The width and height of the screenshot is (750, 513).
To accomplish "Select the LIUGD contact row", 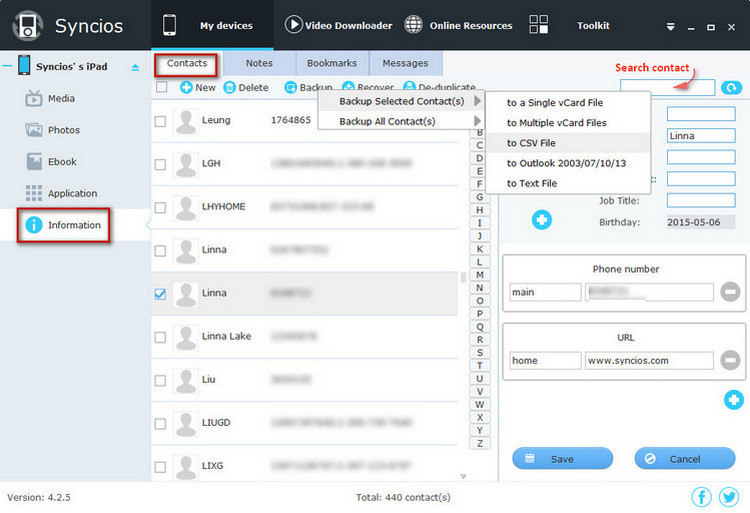I will pyautogui.click(x=305, y=423).
